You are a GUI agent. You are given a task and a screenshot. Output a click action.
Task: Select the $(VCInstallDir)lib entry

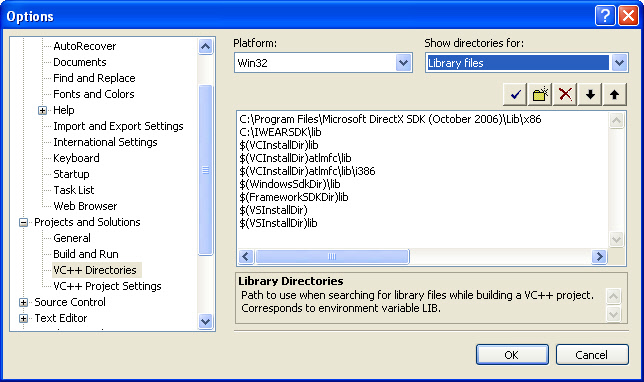279,145
